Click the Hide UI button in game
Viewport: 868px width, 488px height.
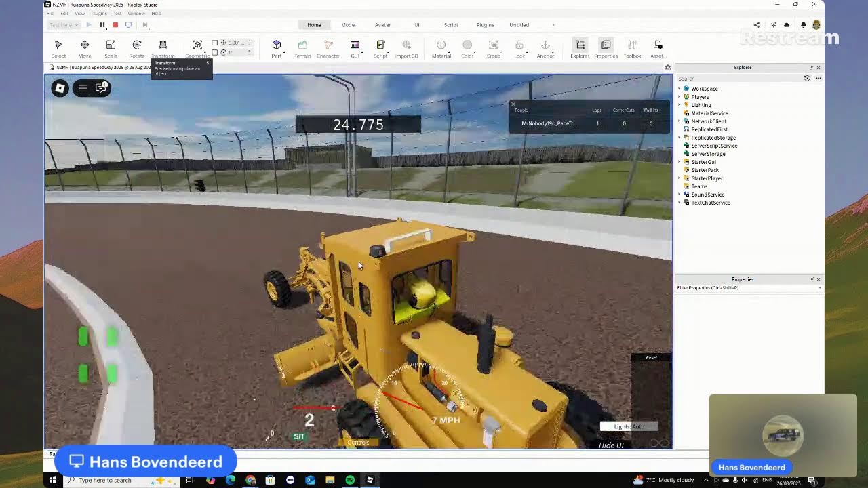click(611, 445)
